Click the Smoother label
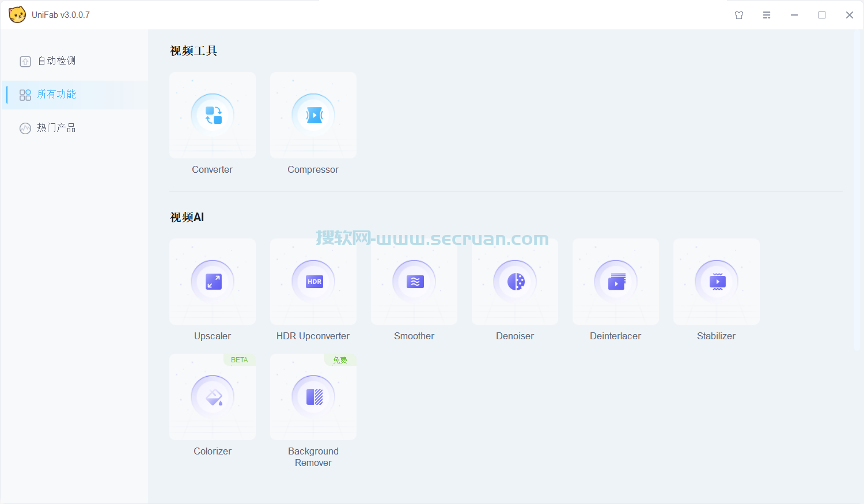This screenshot has height=504, width=864. [x=414, y=336]
